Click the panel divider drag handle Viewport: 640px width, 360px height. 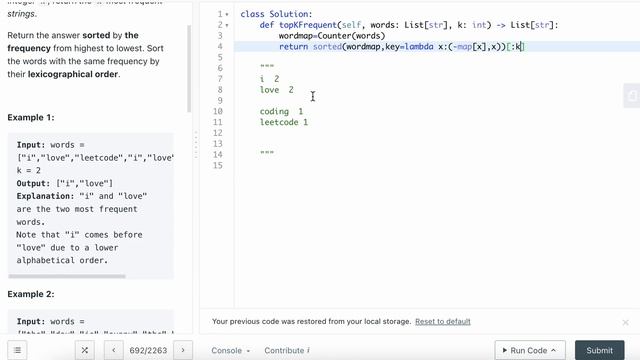[x=196, y=144]
